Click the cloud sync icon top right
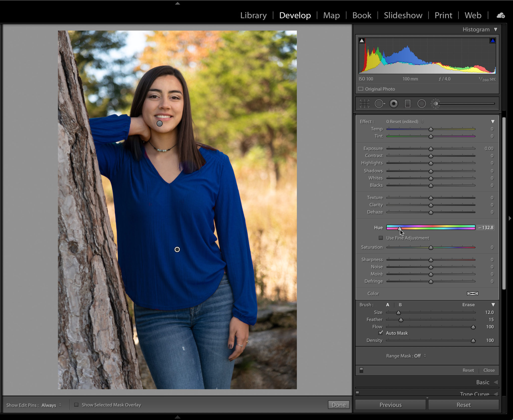 point(500,15)
